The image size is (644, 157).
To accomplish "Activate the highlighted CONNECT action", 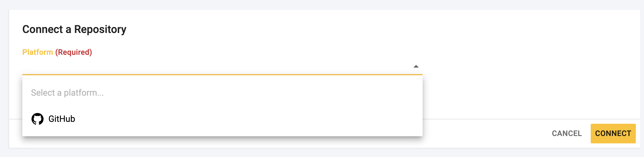I will tap(613, 133).
